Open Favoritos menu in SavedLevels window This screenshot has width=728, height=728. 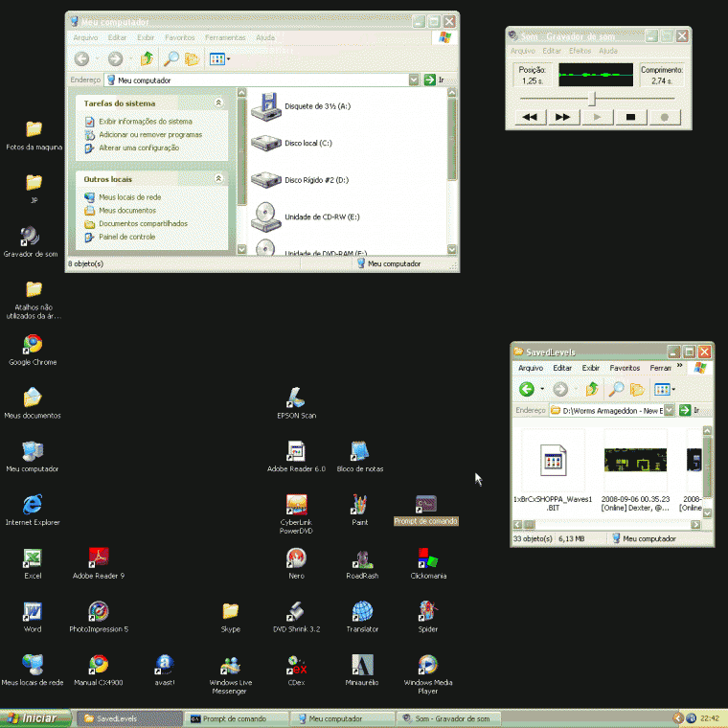pyautogui.click(x=625, y=368)
